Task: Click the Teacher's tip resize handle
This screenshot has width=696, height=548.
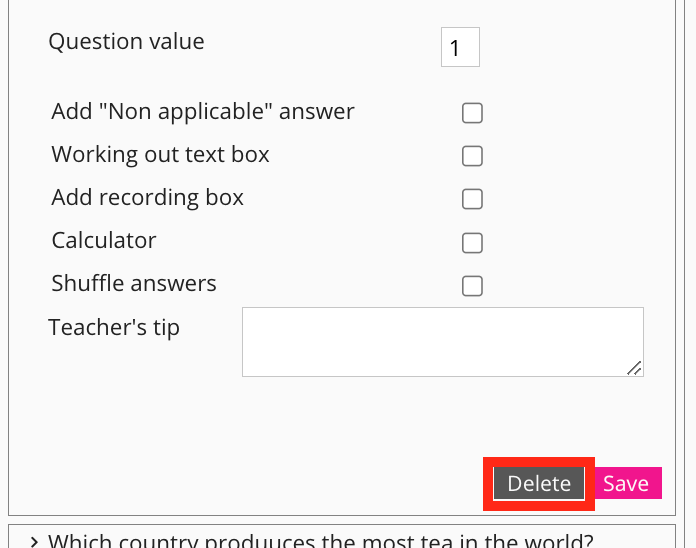Action: click(634, 368)
